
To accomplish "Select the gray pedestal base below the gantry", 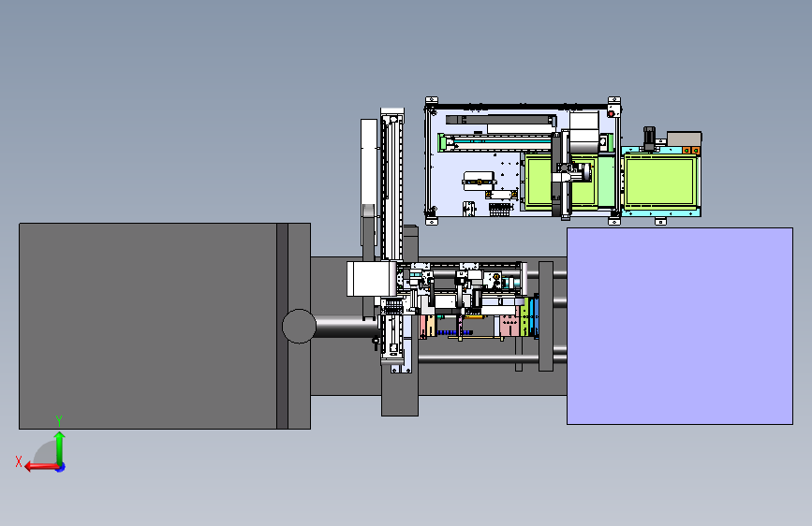I will [x=400, y=391].
